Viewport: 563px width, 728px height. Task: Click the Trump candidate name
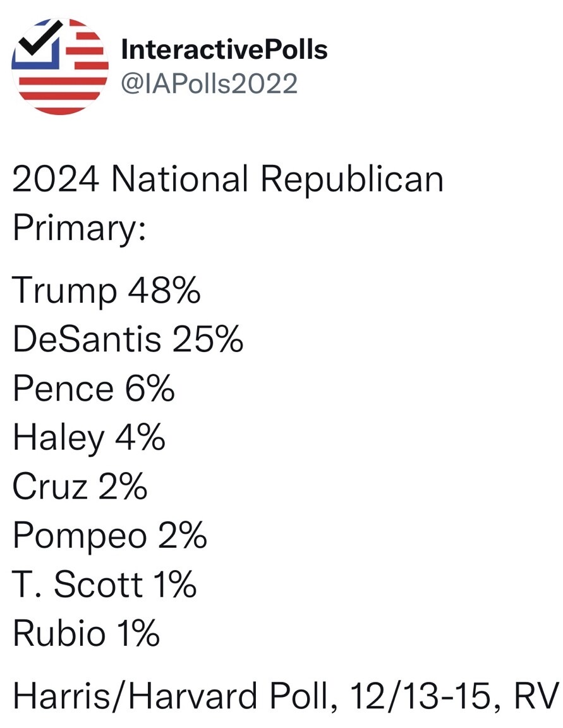click(x=64, y=291)
